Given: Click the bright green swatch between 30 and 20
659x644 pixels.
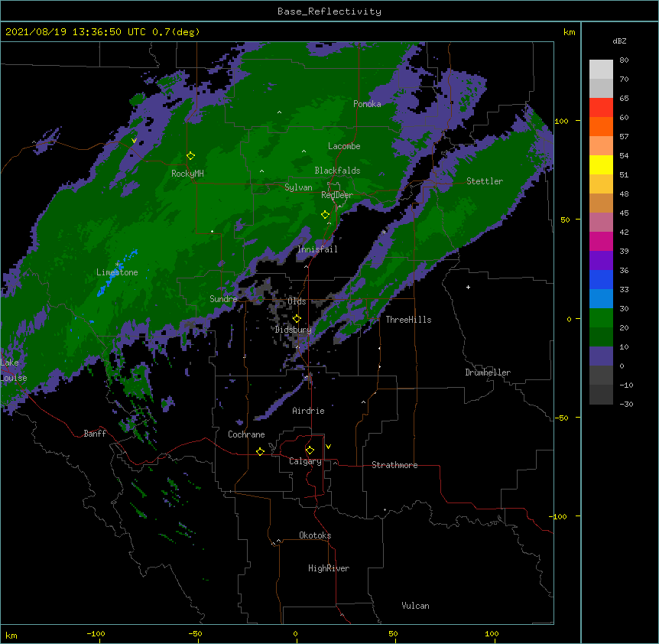Looking at the screenshot, I should [601, 318].
